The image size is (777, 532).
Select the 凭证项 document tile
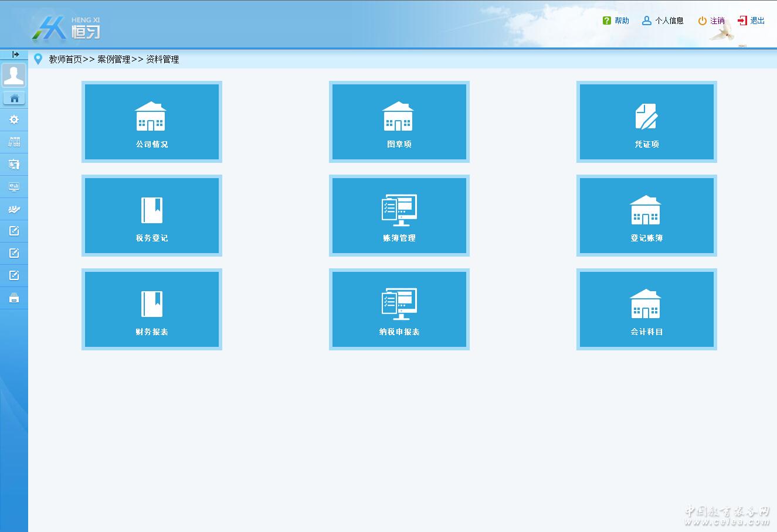[x=646, y=122]
